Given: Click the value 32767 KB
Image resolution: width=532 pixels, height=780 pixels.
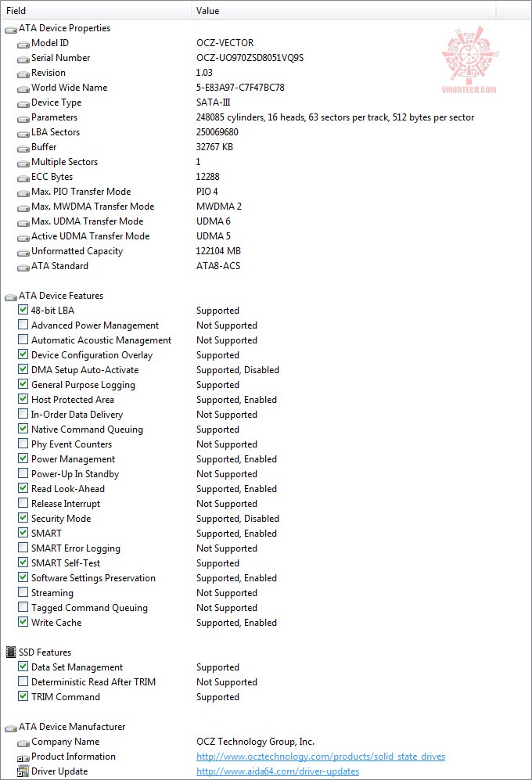Looking at the screenshot, I should (214, 147).
